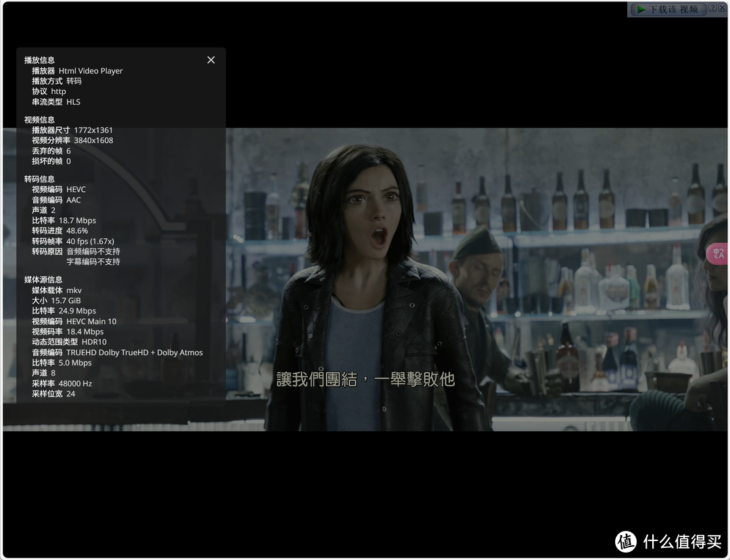This screenshot has width=730, height=560.
Task: Click the '视频码率 18.4 Mbps' row
Action: (68, 332)
